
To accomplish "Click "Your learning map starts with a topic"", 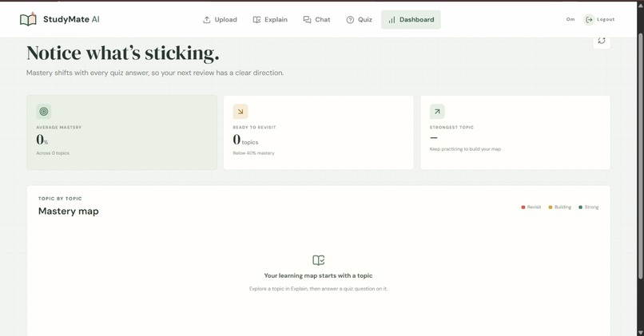I will point(318,275).
